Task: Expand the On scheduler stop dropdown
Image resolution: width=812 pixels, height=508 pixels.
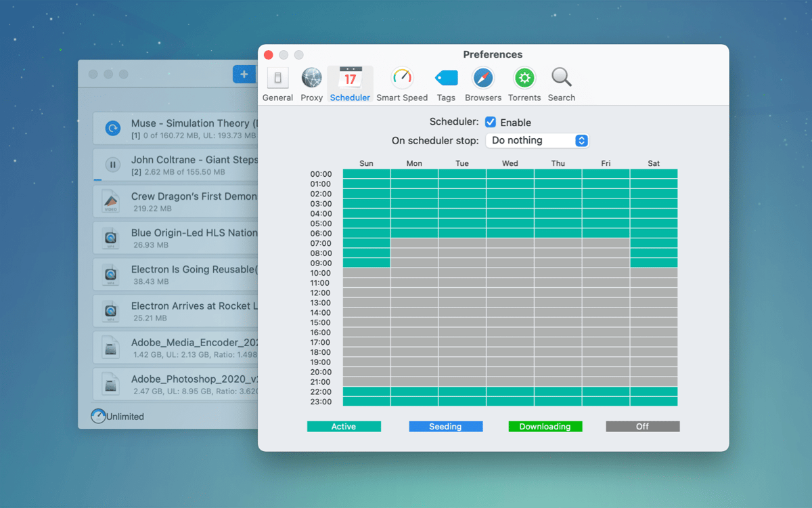Action: [537, 140]
